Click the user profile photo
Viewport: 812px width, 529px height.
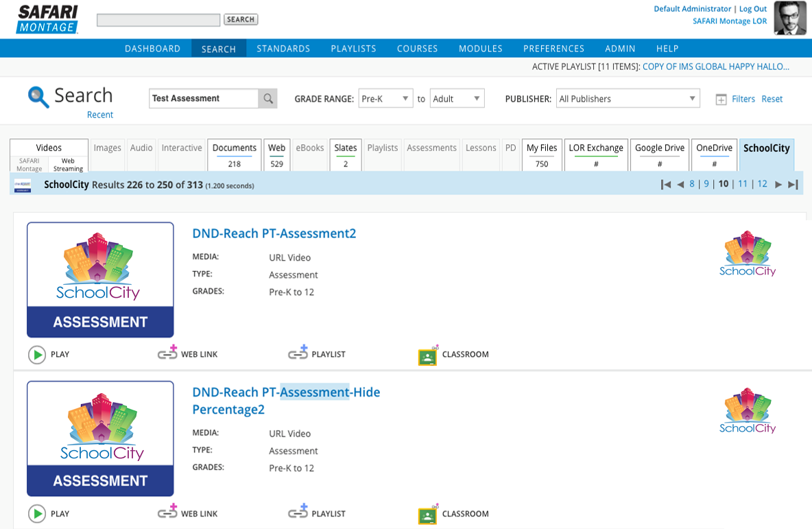[x=790, y=18]
